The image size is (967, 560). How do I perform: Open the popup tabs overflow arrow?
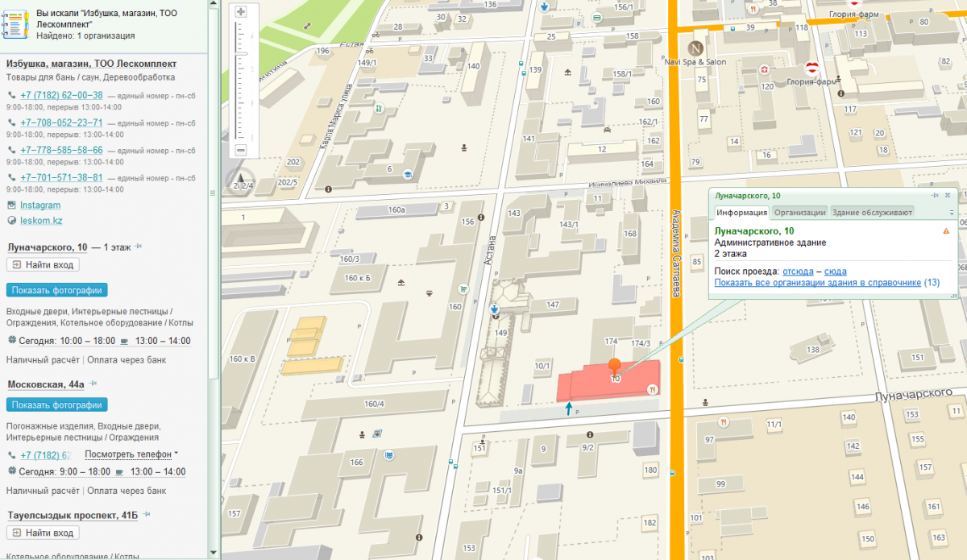coord(952,213)
